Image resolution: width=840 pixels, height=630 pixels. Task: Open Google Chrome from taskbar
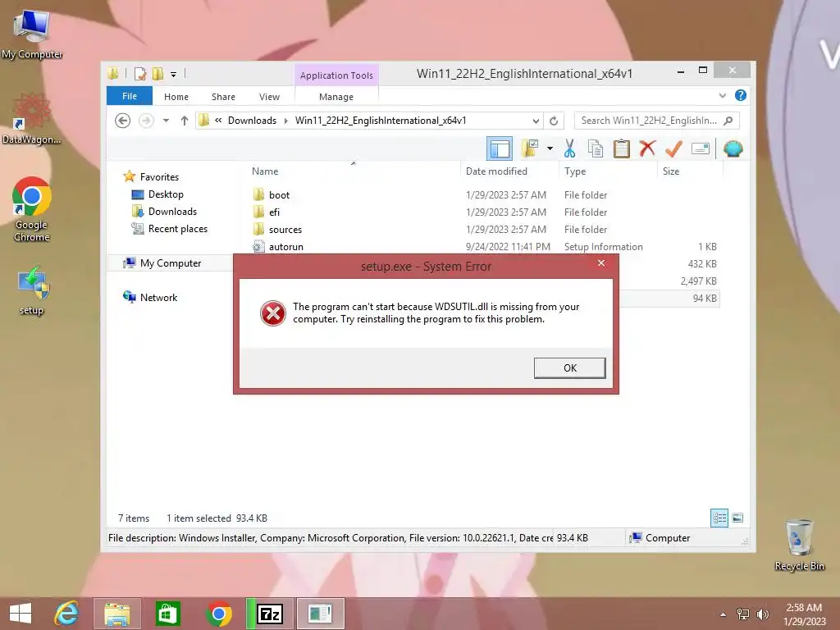pyautogui.click(x=218, y=614)
